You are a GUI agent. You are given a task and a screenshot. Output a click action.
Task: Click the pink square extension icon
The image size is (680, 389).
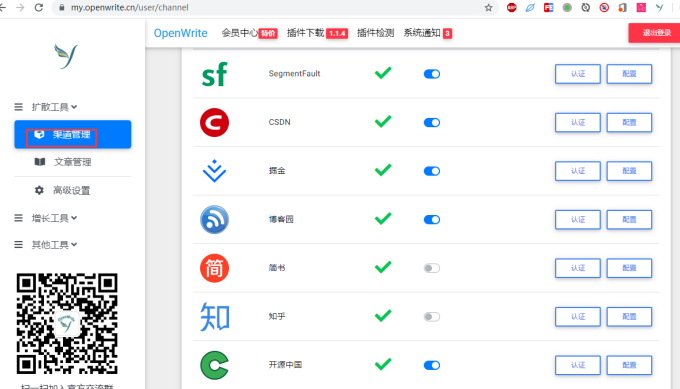coord(641,7)
